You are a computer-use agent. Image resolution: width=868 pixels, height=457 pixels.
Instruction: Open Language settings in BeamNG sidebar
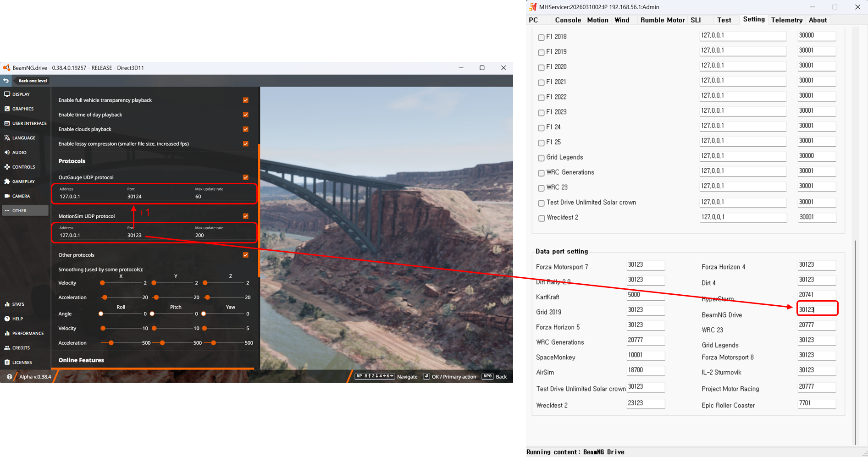(x=25, y=138)
